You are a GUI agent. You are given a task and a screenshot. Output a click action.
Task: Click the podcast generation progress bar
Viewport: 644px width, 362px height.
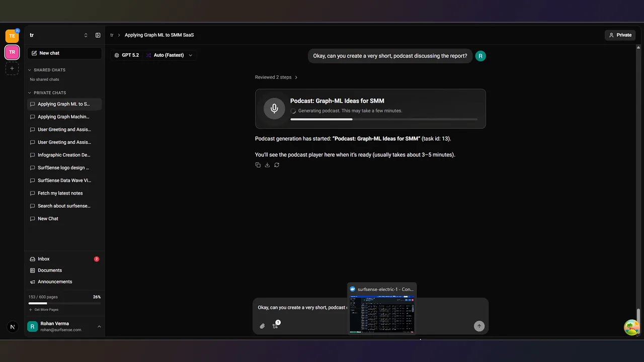coord(384,119)
